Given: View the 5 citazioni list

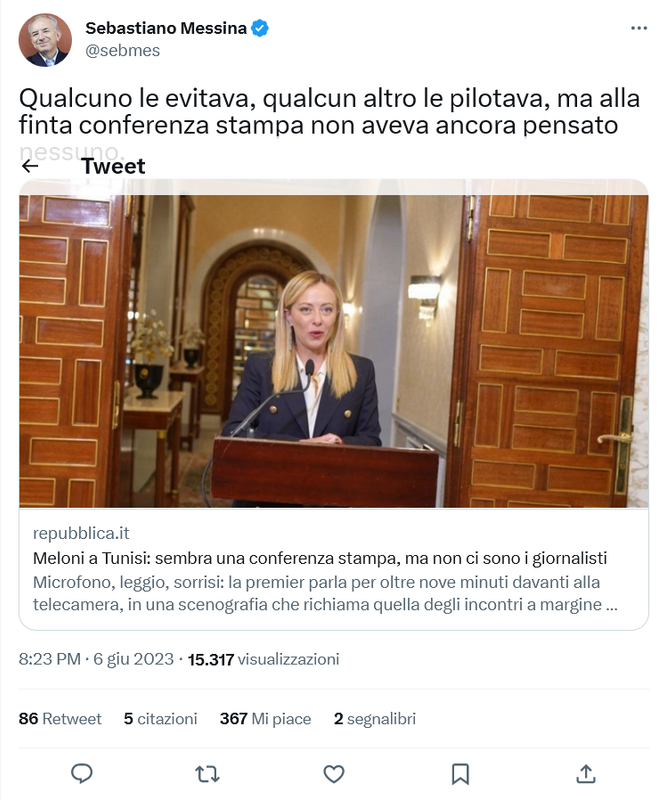Looking at the screenshot, I should [x=160, y=719].
